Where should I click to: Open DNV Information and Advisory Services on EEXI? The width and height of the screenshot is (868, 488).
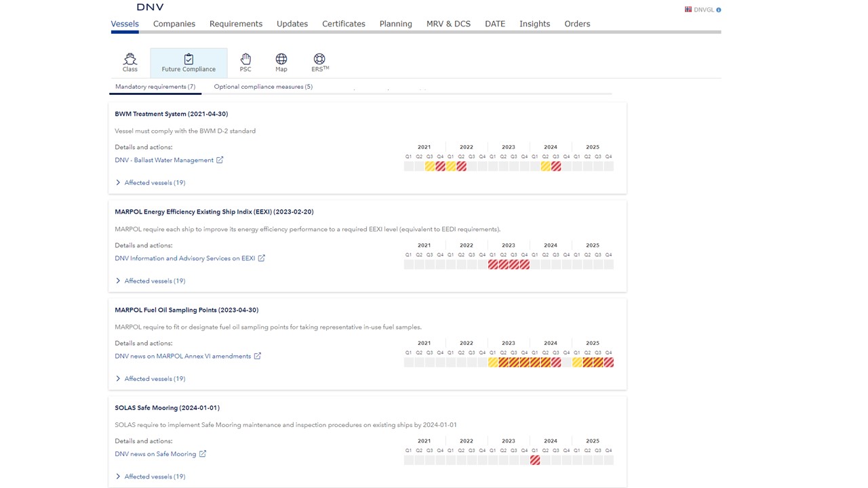(x=185, y=258)
